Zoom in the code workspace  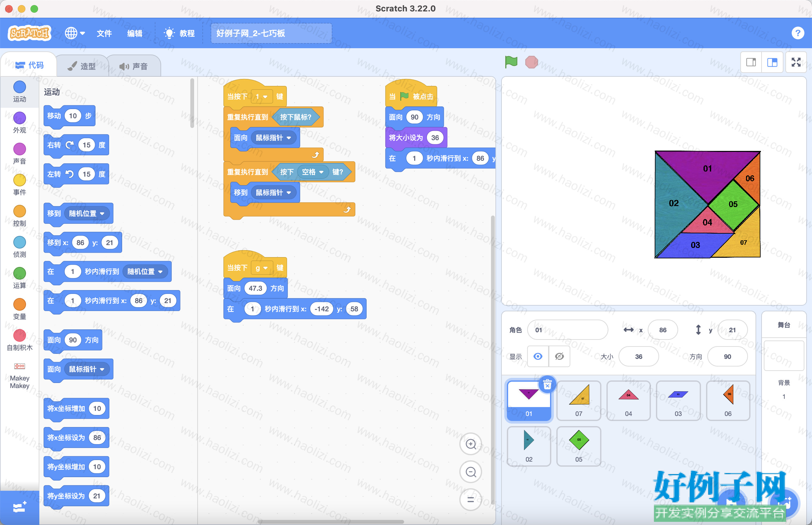click(x=471, y=444)
